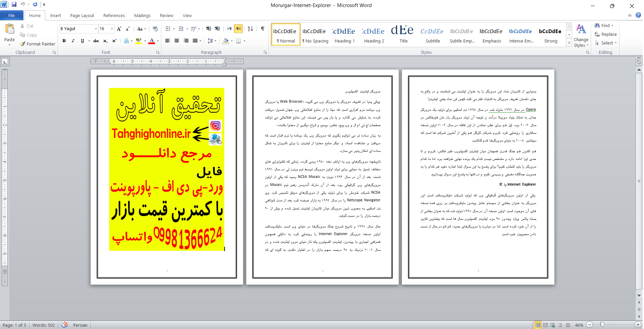Open the File tab
This screenshot has width=644, height=329.
(12, 15)
